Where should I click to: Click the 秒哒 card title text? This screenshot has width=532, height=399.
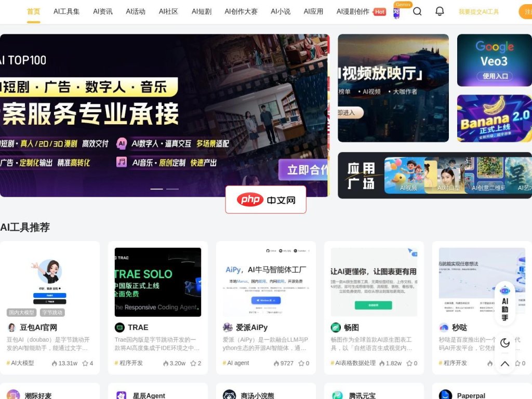pos(459,327)
